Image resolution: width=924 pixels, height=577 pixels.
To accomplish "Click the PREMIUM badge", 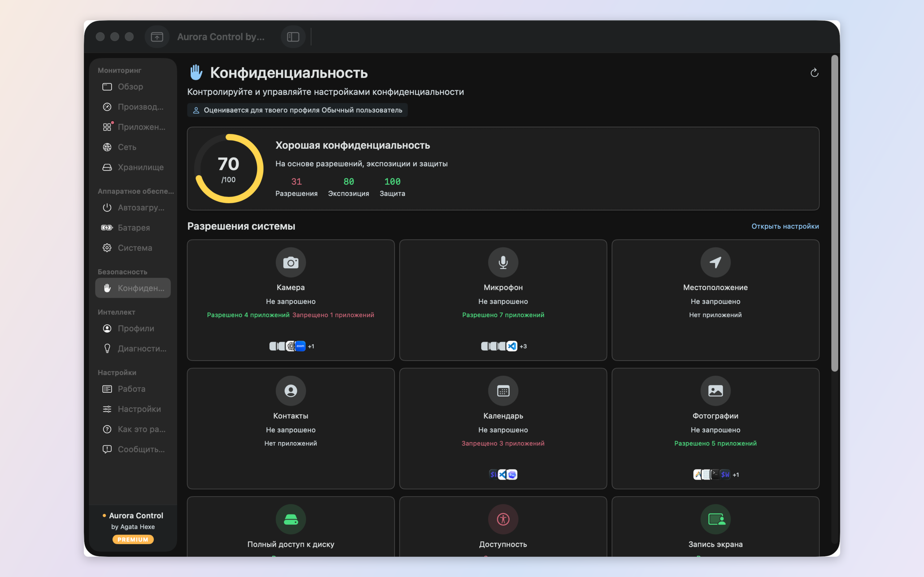I will pos(133,539).
